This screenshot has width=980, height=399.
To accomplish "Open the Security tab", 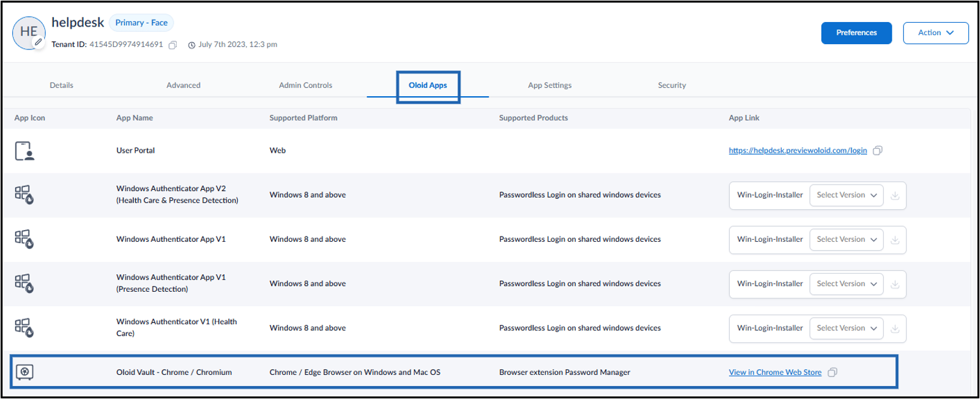I will point(672,85).
